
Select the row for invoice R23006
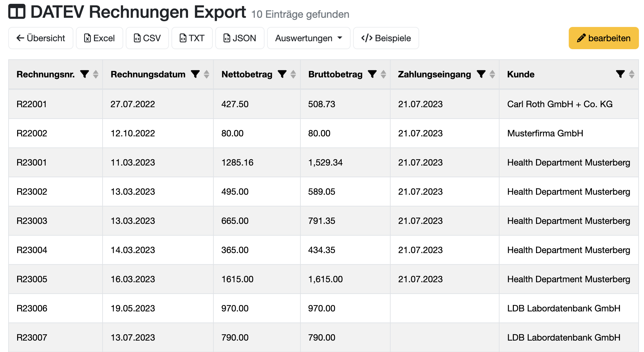(222, 308)
